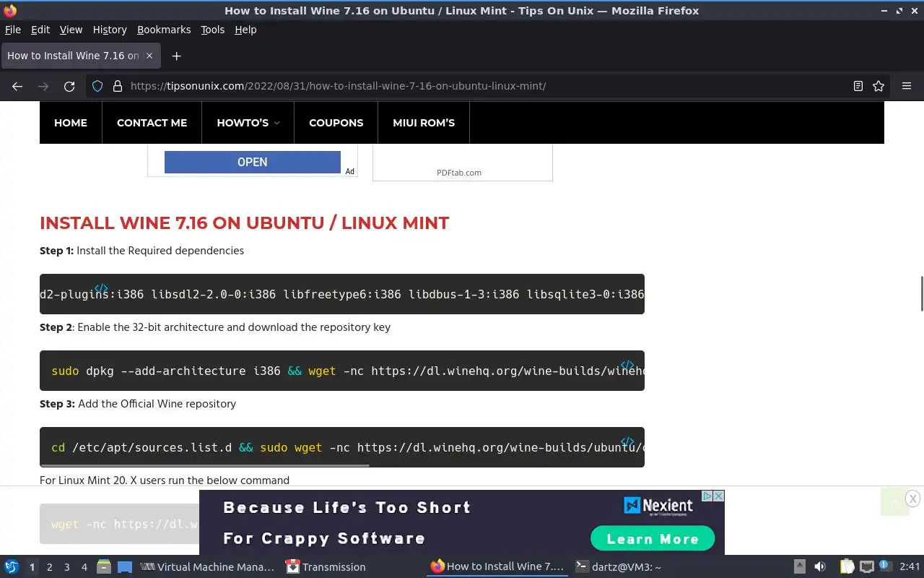The height and width of the screenshot is (578, 924).
Task: Open the History menu
Action: [110, 30]
